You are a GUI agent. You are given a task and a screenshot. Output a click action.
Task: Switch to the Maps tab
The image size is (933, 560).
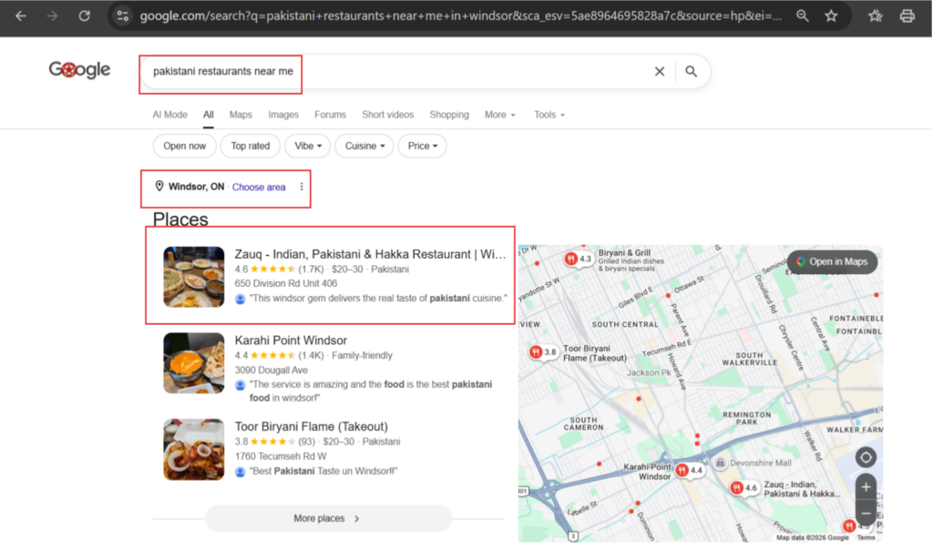[x=241, y=115]
